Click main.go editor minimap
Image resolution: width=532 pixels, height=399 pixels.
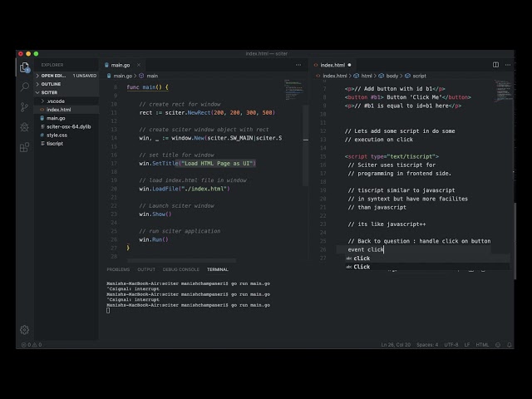coord(293,90)
